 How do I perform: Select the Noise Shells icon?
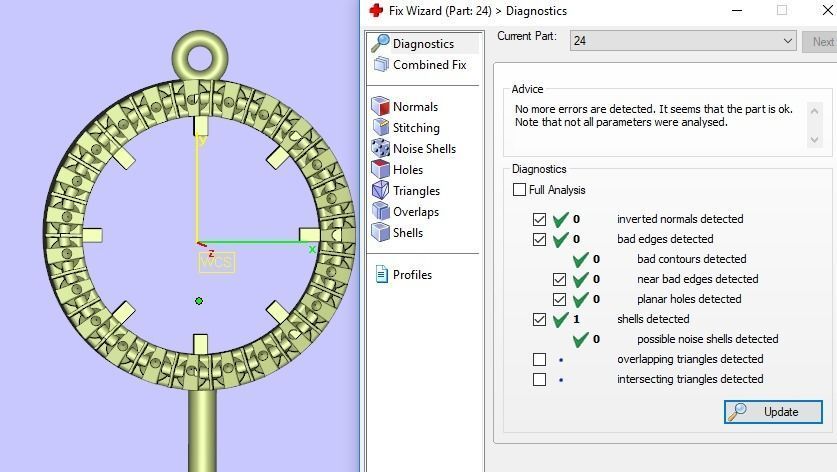[381, 148]
